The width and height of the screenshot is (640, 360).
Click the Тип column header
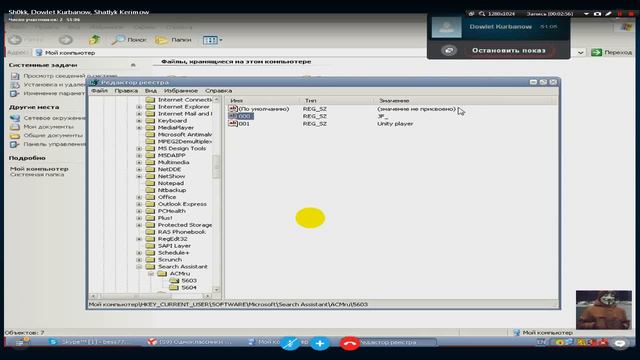point(336,100)
